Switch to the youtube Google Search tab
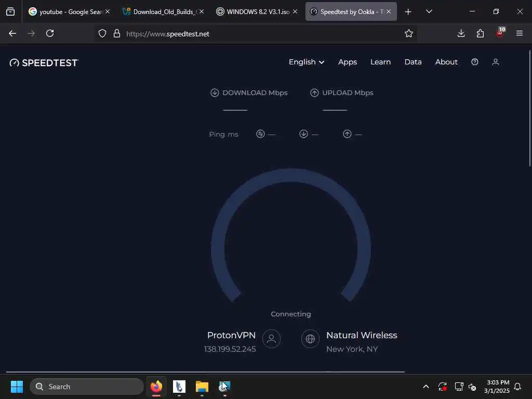Image resolution: width=532 pixels, height=399 pixels. coord(69,11)
